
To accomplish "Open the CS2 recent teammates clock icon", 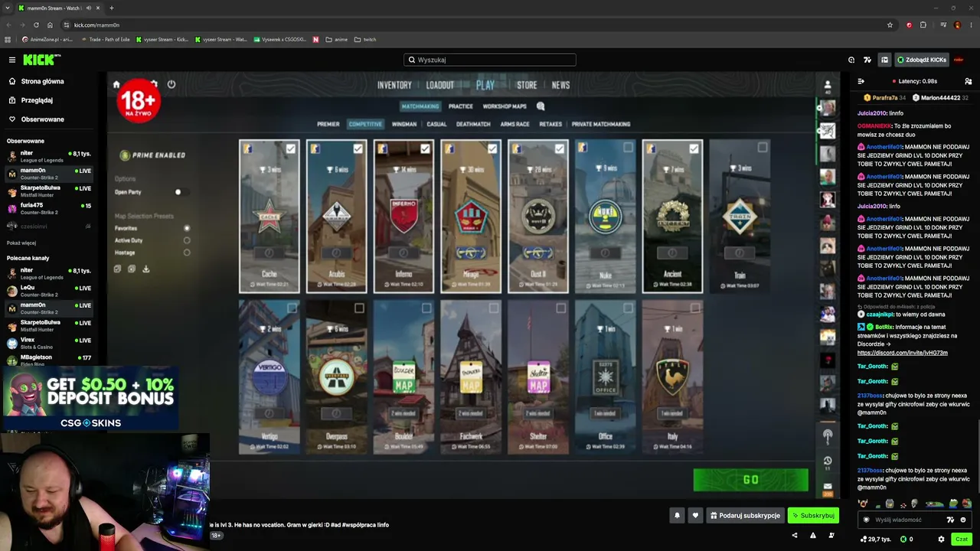I will tap(828, 461).
